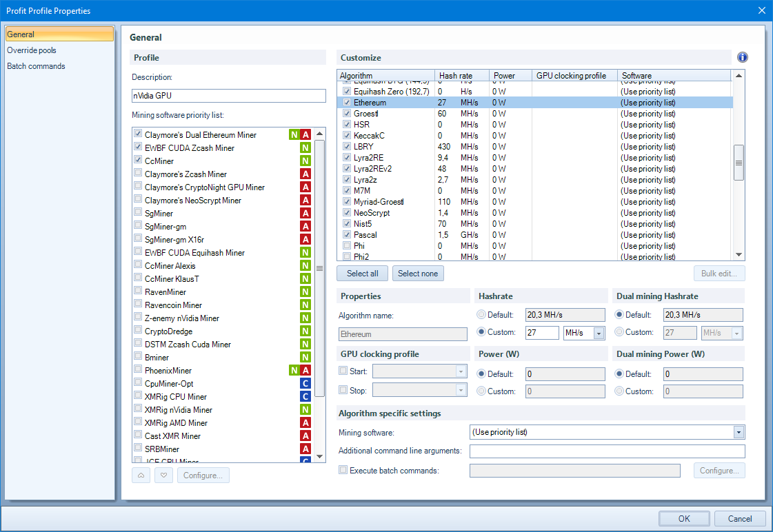Open custom hashrate MH/s unit dropdown

click(x=599, y=334)
